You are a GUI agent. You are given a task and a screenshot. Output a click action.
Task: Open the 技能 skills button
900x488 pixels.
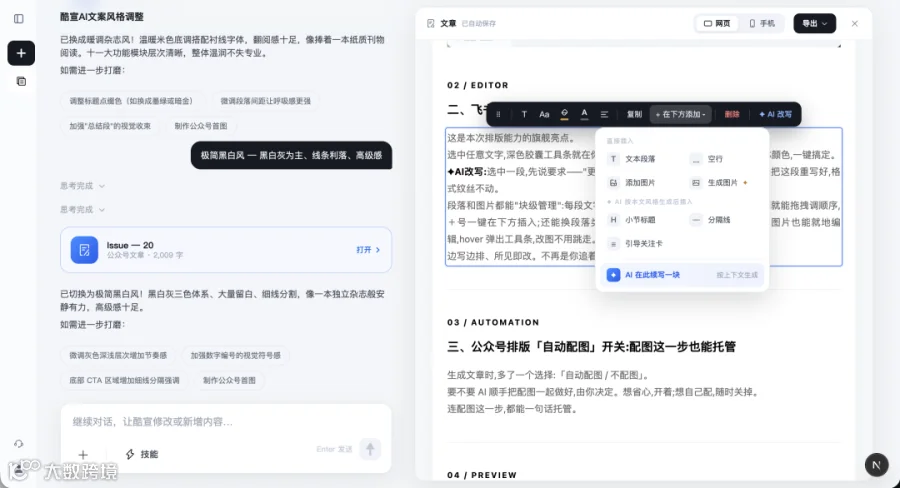tap(142, 454)
